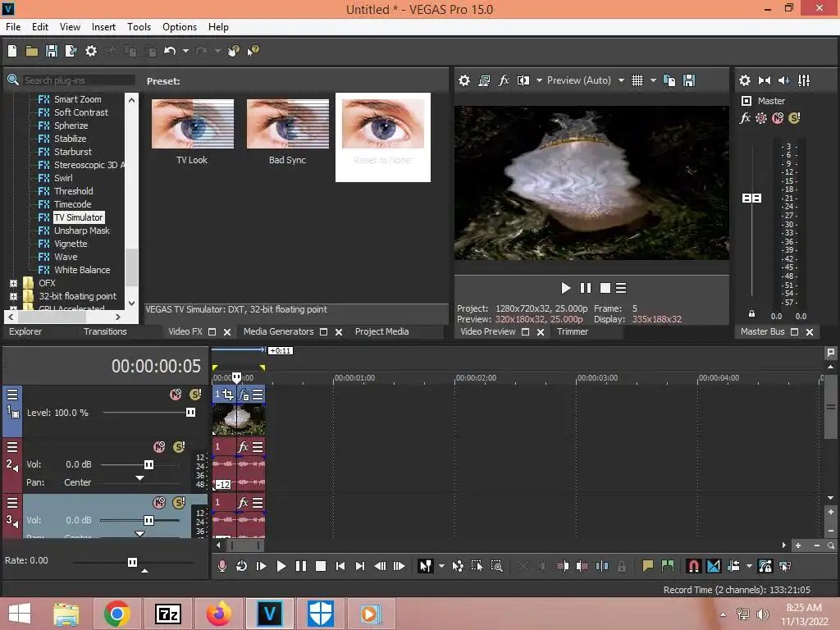
Task: Expand the OFX plug-in folder
Action: (x=13, y=283)
